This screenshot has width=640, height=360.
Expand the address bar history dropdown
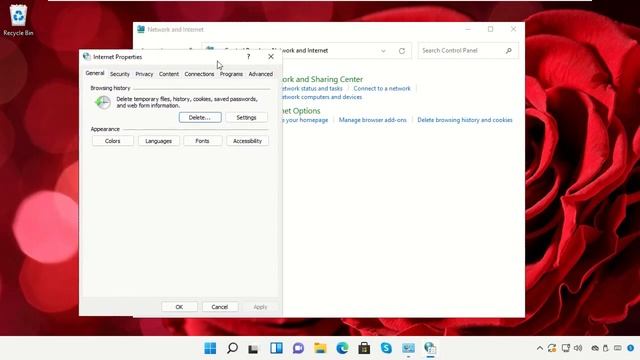point(383,51)
